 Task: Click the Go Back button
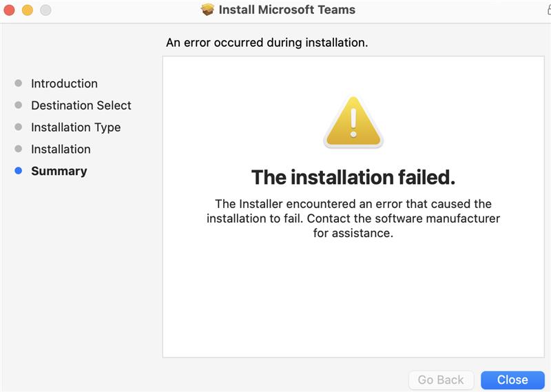[x=441, y=380]
